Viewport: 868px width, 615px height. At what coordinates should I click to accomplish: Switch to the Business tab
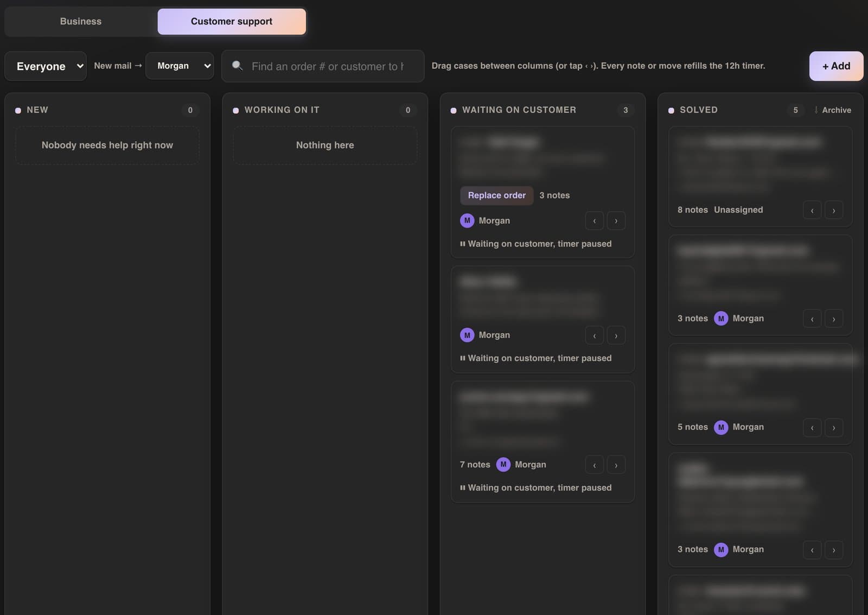[x=81, y=21]
